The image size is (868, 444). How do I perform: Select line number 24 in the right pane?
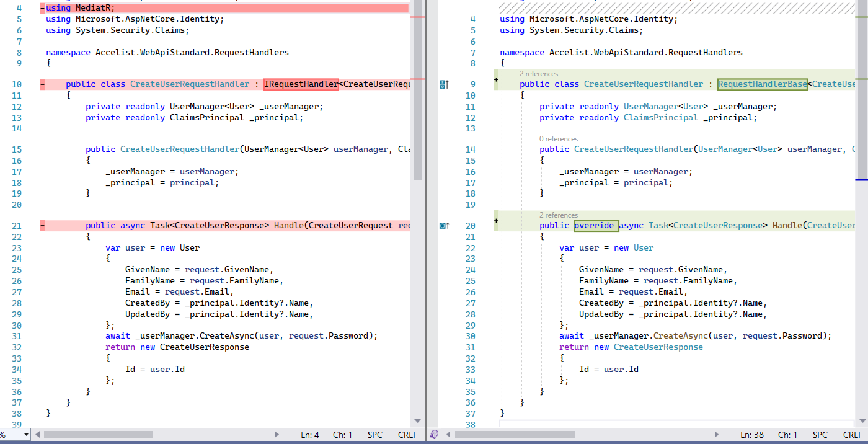[x=471, y=269]
